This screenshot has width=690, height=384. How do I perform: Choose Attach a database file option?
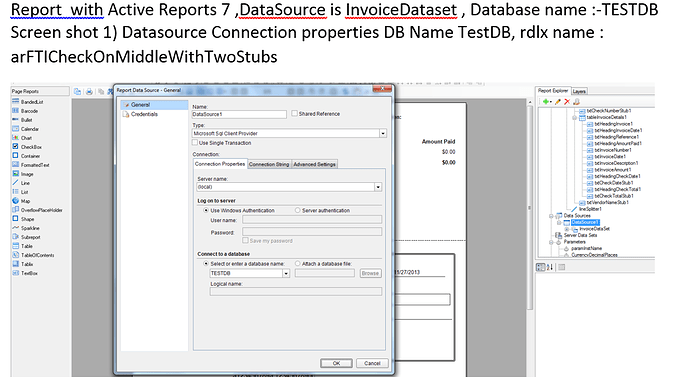(x=298, y=263)
